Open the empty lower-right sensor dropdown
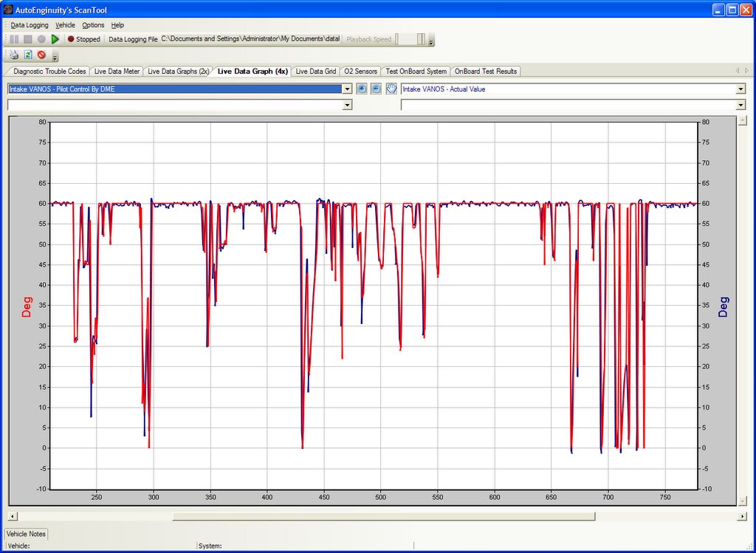Screen dimensions: 756x553 pyautogui.click(x=740, y=105)
